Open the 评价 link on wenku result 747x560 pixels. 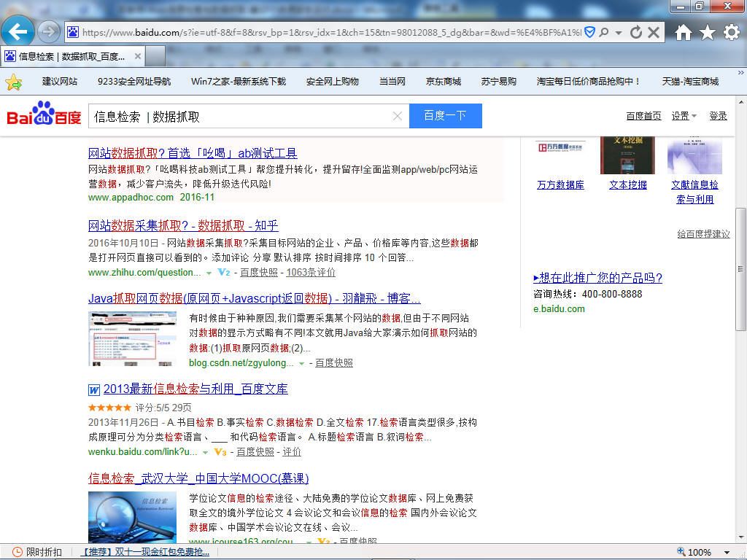(x=292, y=452)
